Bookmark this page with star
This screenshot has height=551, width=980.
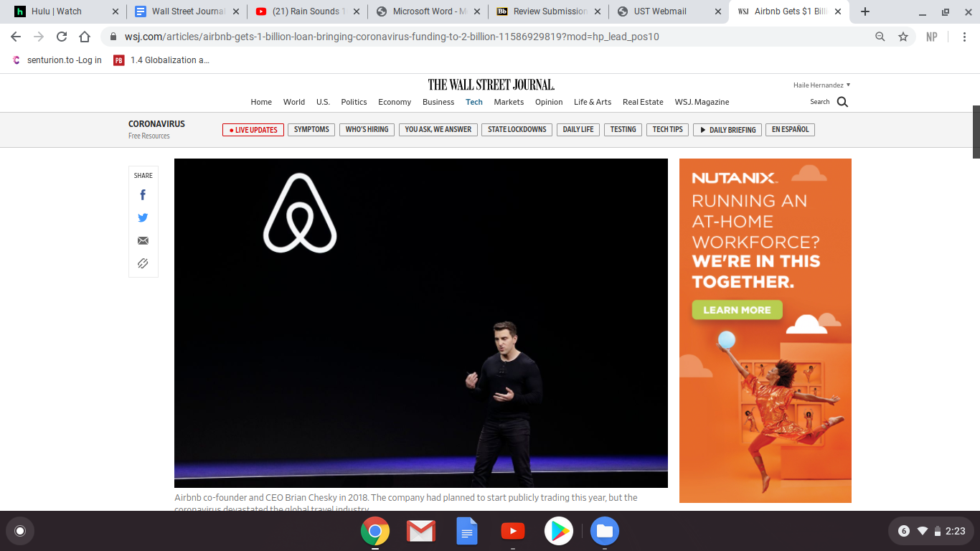[x=903, y=37]
